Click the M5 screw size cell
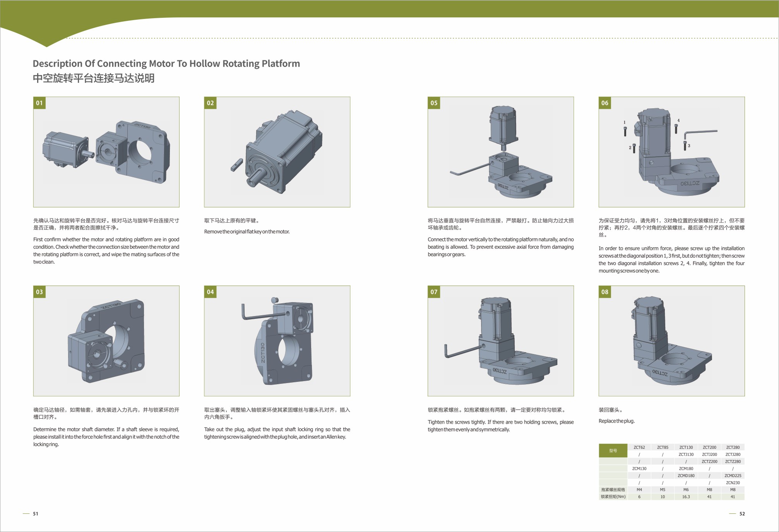 coord(663,489)
